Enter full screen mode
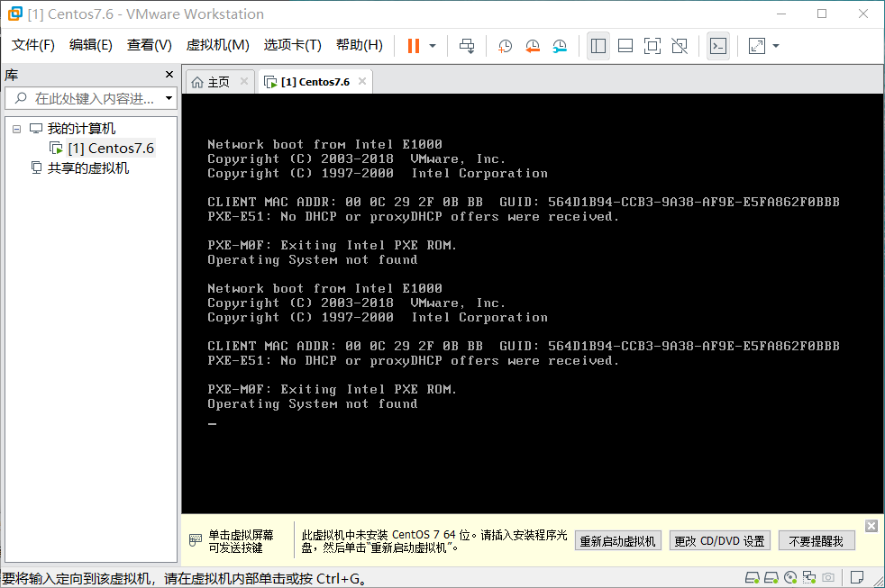 coord(652,46)
